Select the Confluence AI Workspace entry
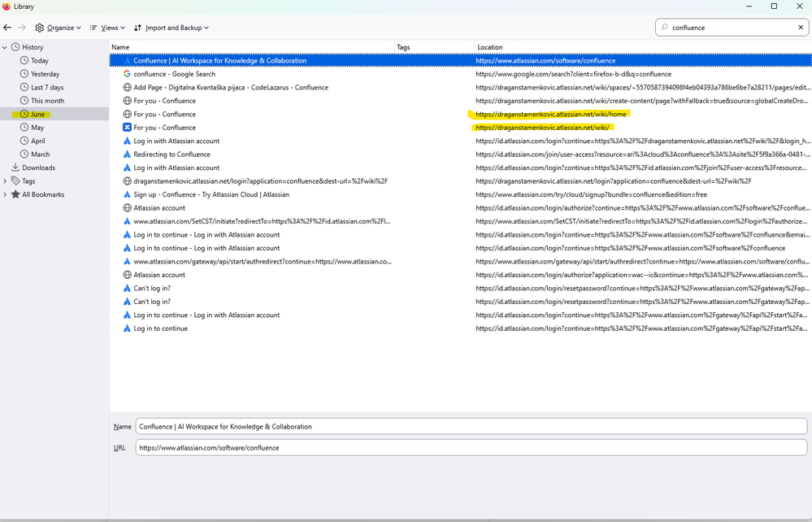Viewport: 812px width, 522px height. (460, 61)
